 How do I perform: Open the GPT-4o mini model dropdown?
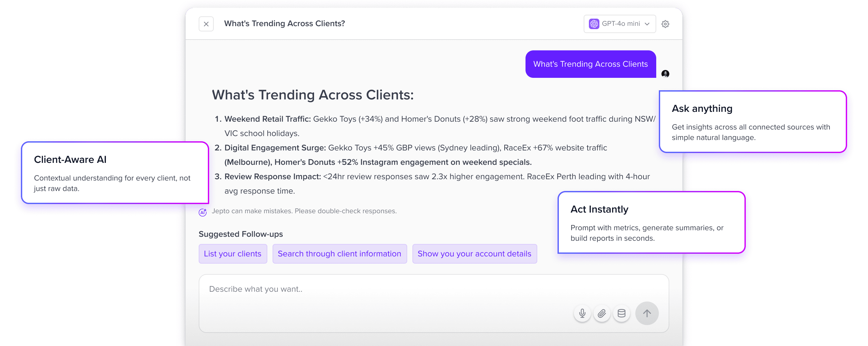[x=619, y=24]
